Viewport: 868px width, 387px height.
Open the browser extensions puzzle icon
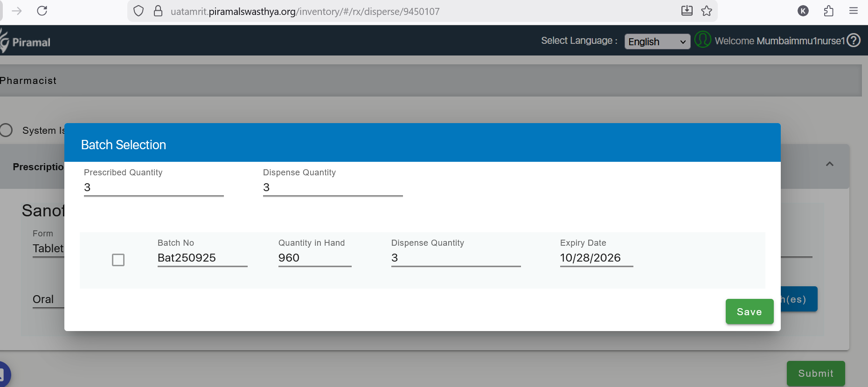click(828, 11)
